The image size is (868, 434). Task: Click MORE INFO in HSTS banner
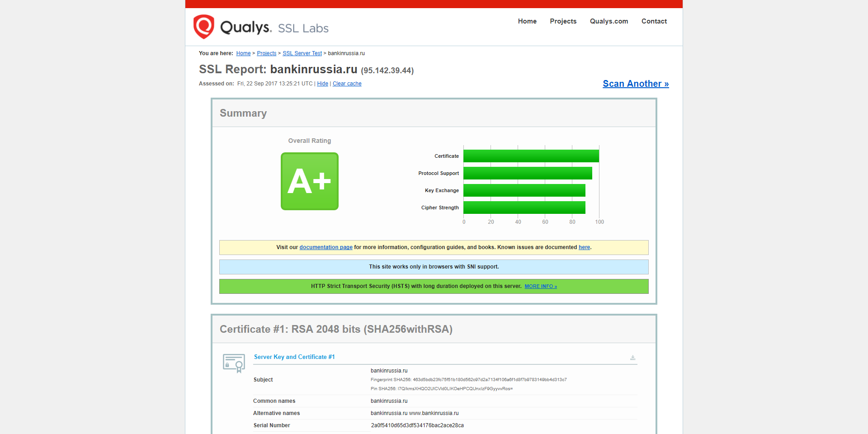[x=540, y=287]
